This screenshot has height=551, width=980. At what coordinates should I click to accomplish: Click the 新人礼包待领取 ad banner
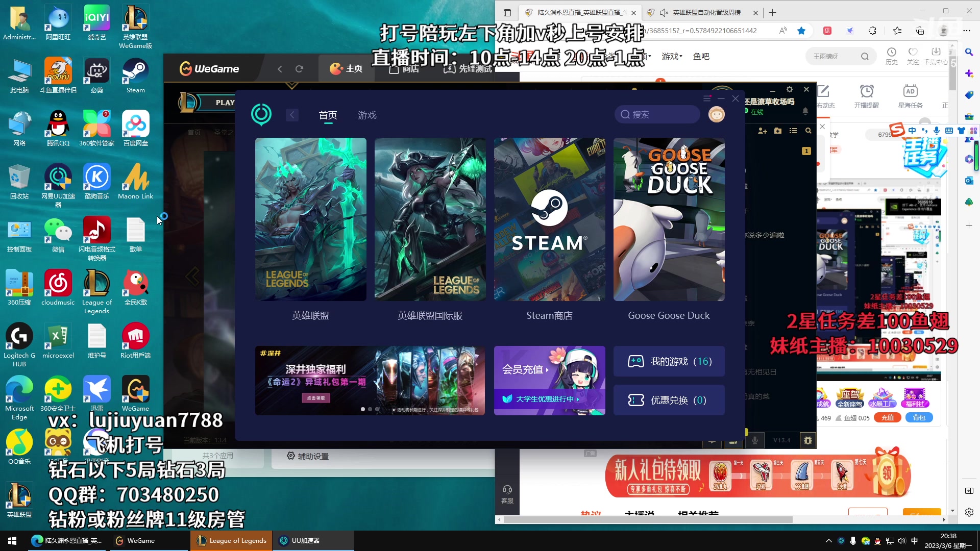click(758, 473)
